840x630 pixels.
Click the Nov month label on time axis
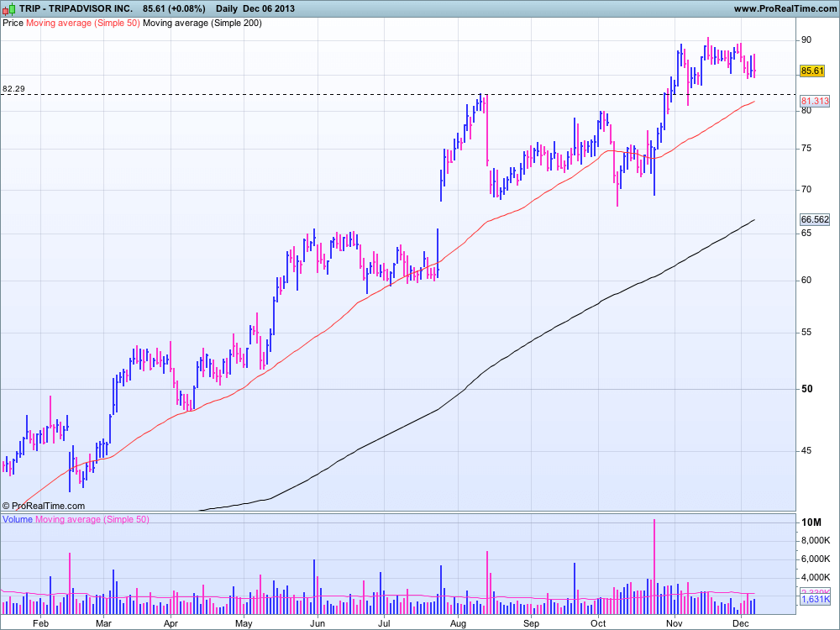coord(675,623)
